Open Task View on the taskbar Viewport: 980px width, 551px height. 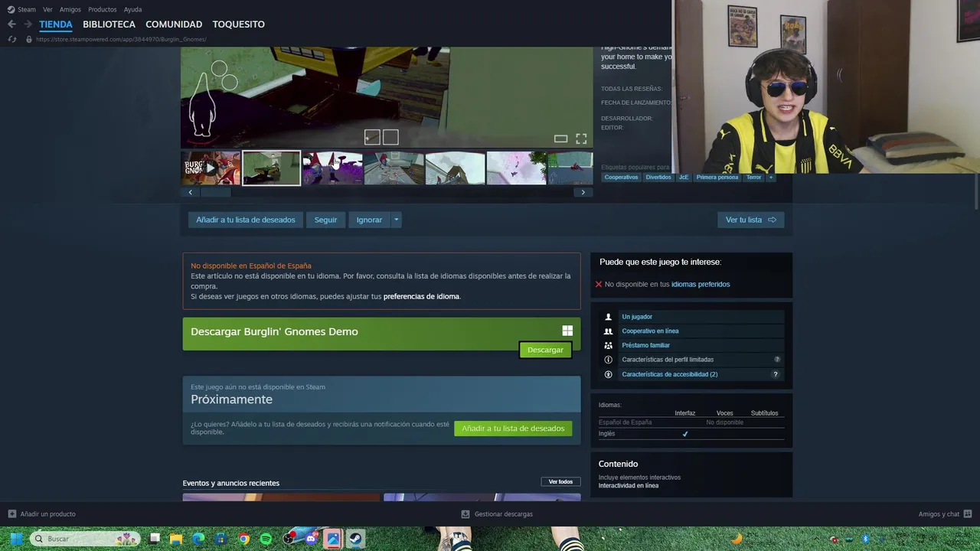(x=155, y=539)
